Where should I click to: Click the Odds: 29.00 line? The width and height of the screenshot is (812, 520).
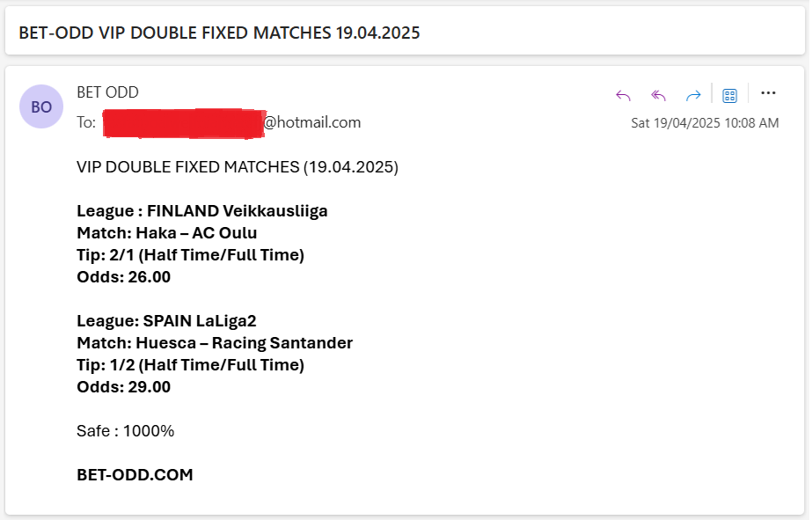pyautogui.click(x=124, y=387)
